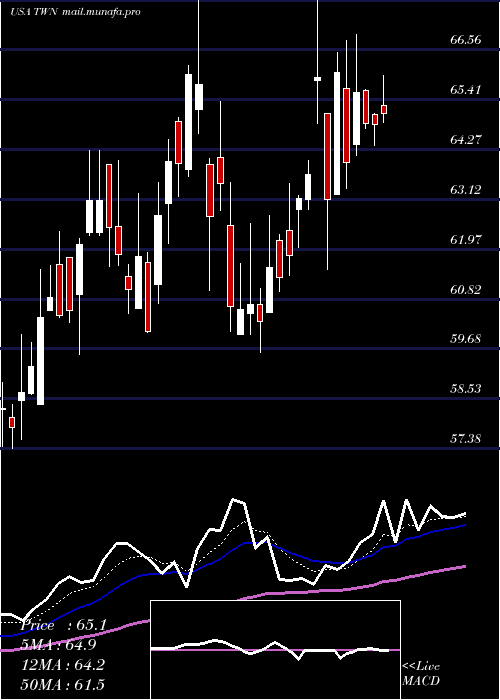The height and width of the screenshot is (700, 500).
Task: Click the Price : 65.1 readout
Action: coord(63,625)
